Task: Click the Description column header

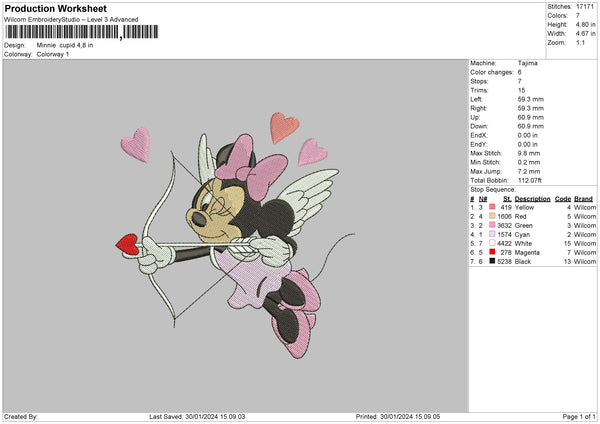Action: pyautogui.click(x=532, y=199)
